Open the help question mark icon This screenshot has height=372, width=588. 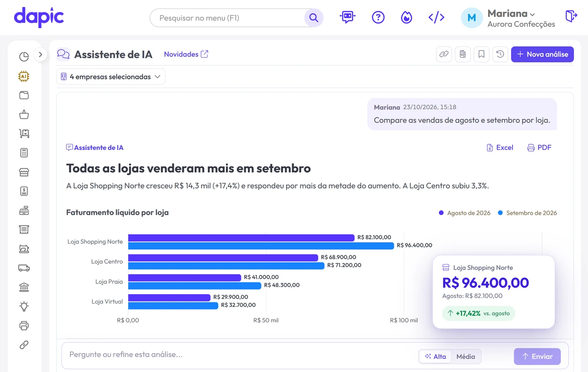[x=378, y=17]
